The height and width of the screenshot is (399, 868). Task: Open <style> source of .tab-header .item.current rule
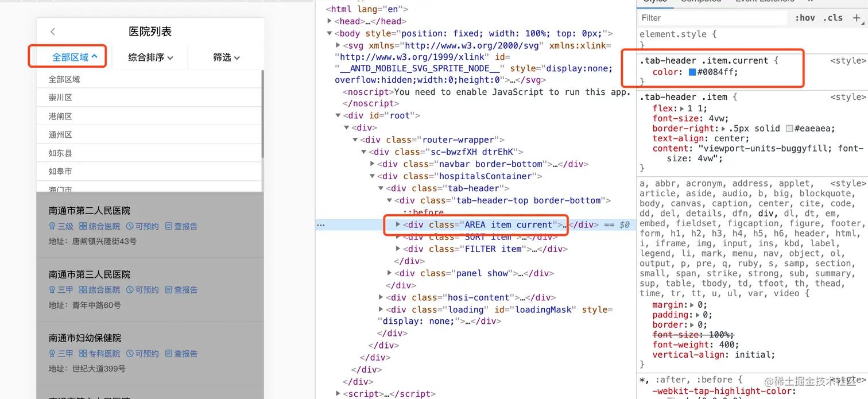[848, 61]
